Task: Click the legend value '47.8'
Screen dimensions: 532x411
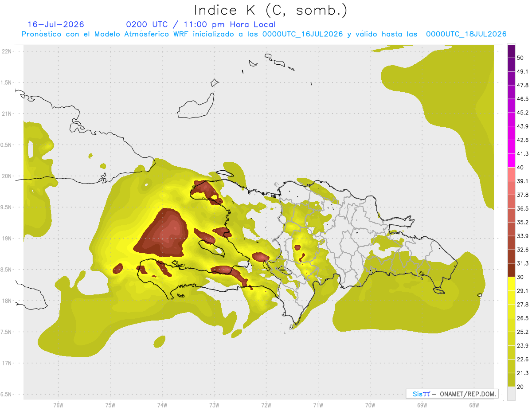Action: pos(523,86)
